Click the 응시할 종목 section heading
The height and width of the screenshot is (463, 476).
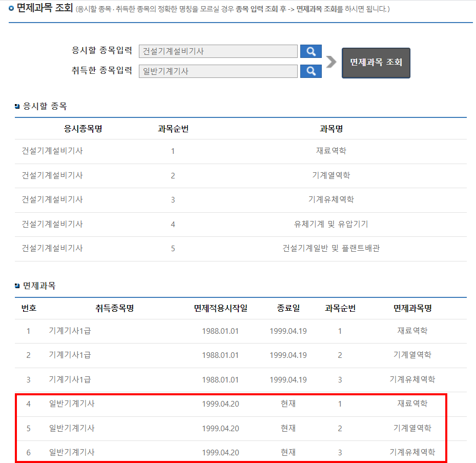coord(45,106)
